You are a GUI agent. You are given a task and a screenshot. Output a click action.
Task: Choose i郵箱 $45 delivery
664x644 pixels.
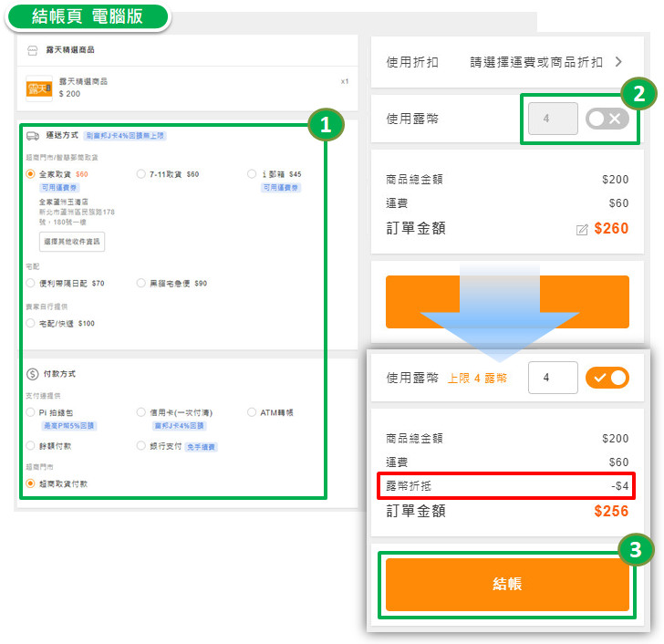click(x=251, y=173)
